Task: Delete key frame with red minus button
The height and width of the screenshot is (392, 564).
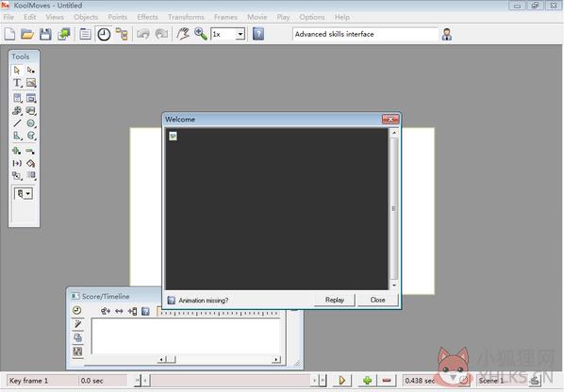Action: click(387, 381)
